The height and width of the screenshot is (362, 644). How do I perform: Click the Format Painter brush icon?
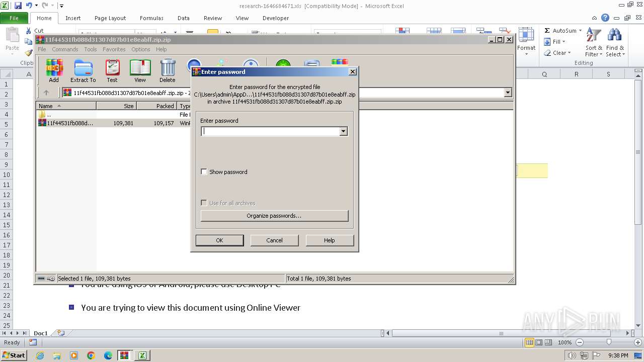pos(28,53)
